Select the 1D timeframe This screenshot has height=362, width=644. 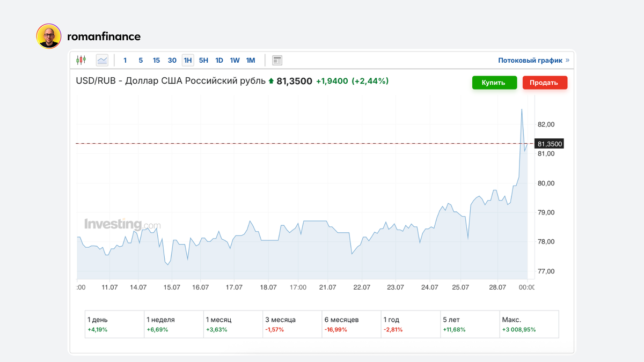tap(219, 60)
